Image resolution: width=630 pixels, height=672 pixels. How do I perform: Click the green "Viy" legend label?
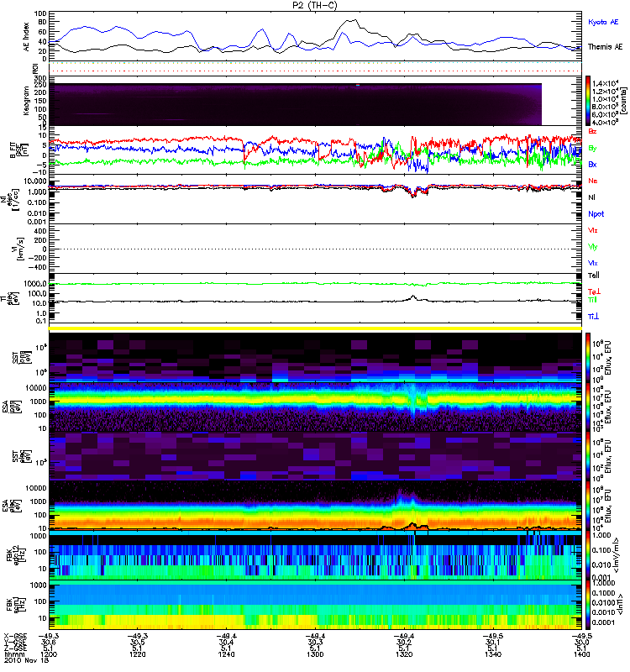[x=592, y=247]
